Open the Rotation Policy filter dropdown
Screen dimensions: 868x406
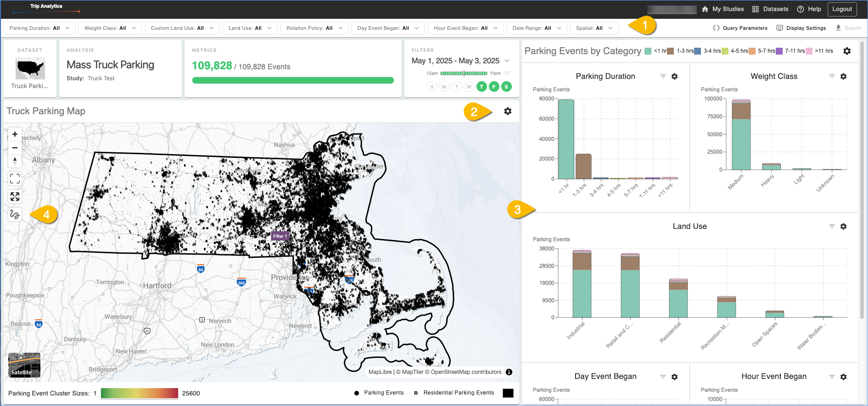[x=314, y=28]
